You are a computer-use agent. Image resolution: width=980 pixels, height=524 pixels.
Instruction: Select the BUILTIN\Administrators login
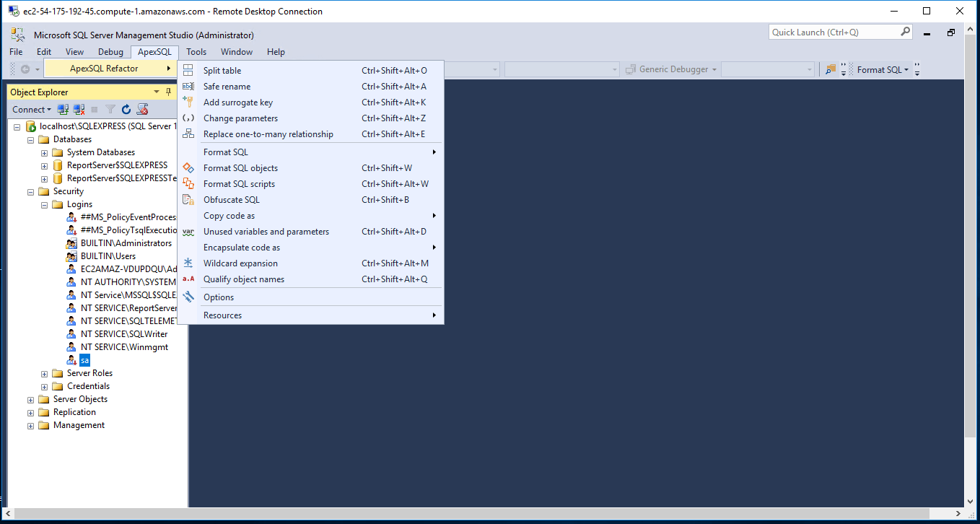point(126,243)
